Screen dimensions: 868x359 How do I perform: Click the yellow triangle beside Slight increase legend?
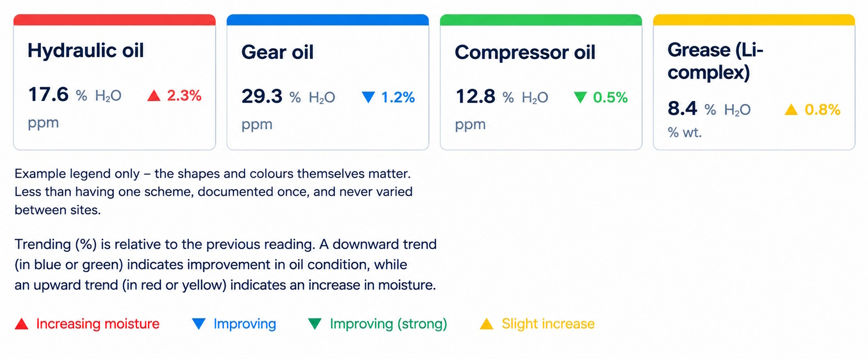tap(487, 324)
